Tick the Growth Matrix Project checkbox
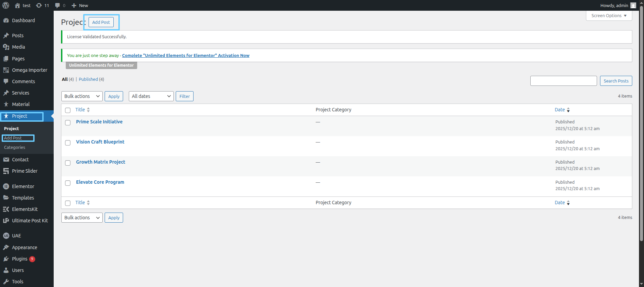This screenshot has height=287, width=644. 68,163
